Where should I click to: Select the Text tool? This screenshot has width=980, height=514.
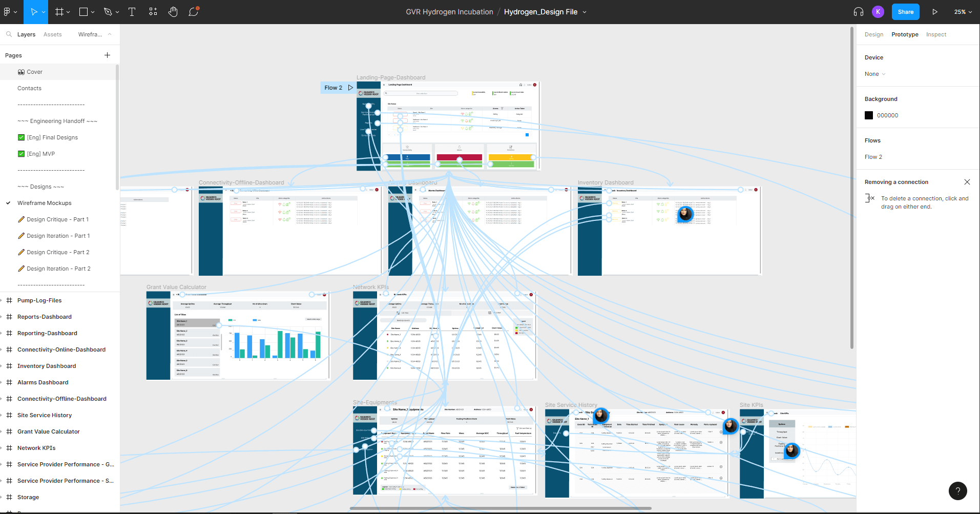tap(132, 12)
